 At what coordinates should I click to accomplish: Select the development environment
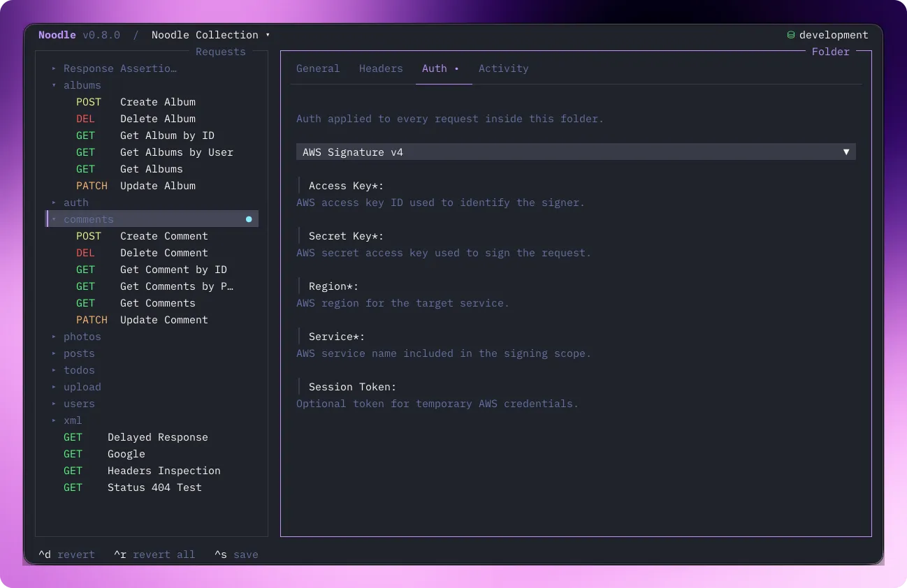point(827,35)
